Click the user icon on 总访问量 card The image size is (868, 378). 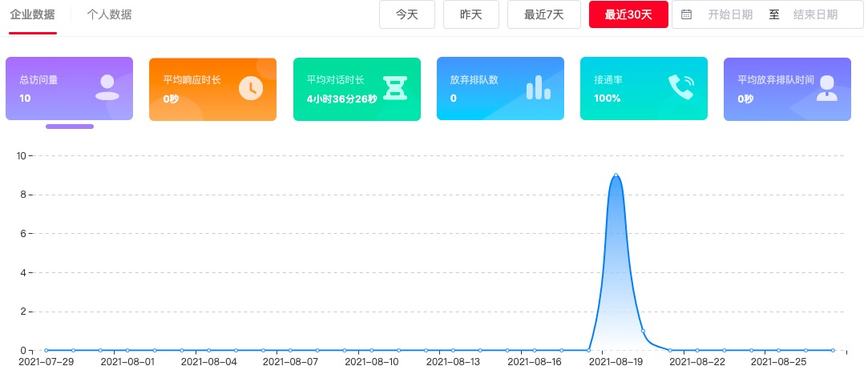[107, 87]
